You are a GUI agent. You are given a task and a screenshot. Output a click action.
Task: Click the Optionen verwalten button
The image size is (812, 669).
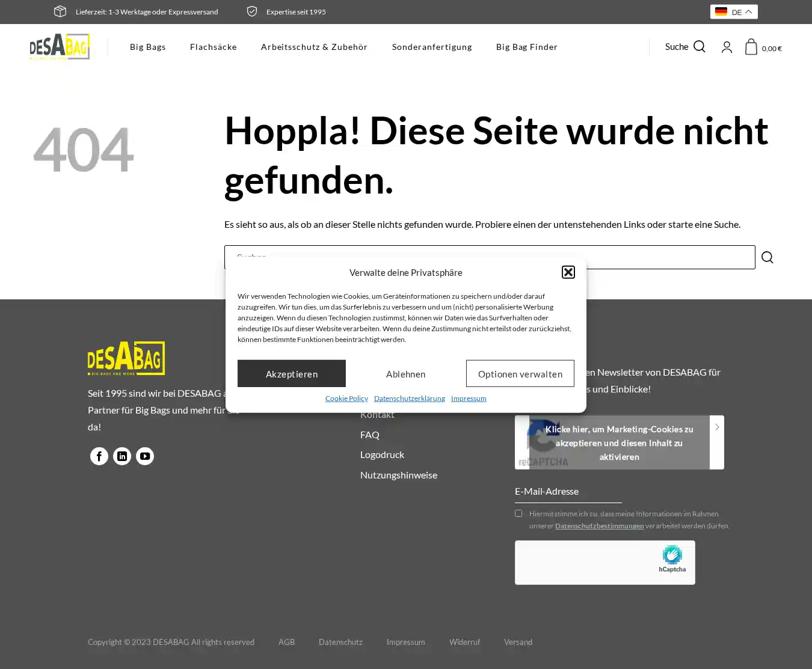click(520, 374)
